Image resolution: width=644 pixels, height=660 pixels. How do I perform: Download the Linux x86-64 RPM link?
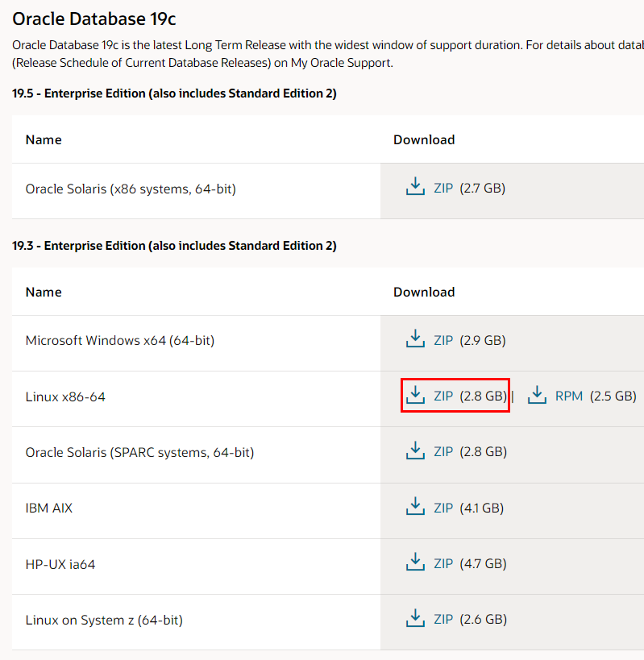[569, 396]
